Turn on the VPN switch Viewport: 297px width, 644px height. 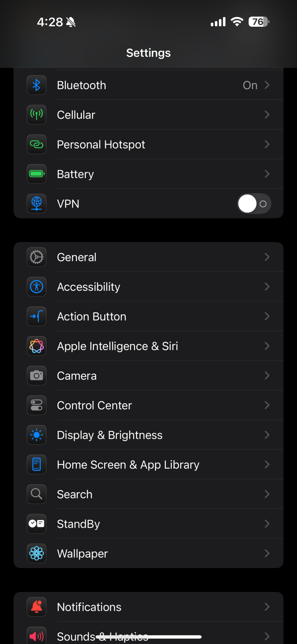pos(254,204)
